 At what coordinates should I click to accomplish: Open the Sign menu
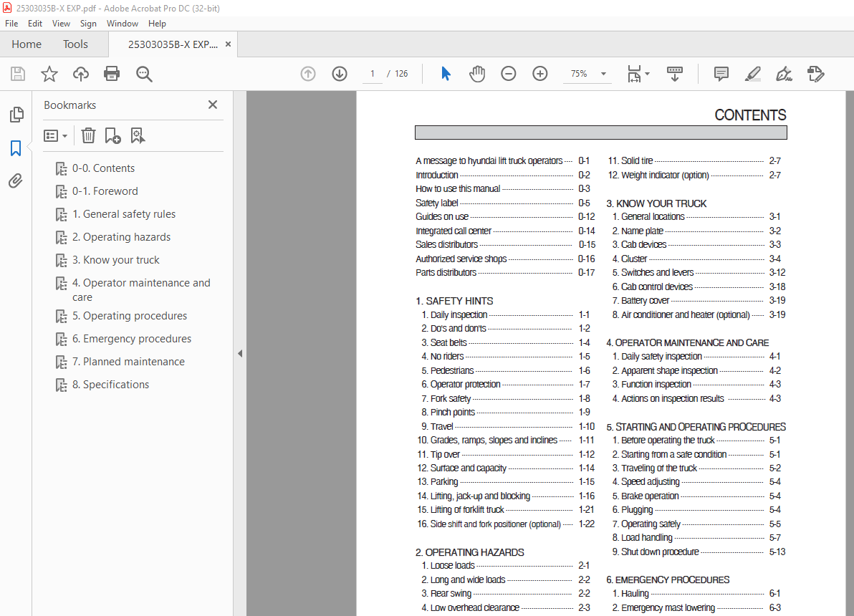click(x=88, y=24)
